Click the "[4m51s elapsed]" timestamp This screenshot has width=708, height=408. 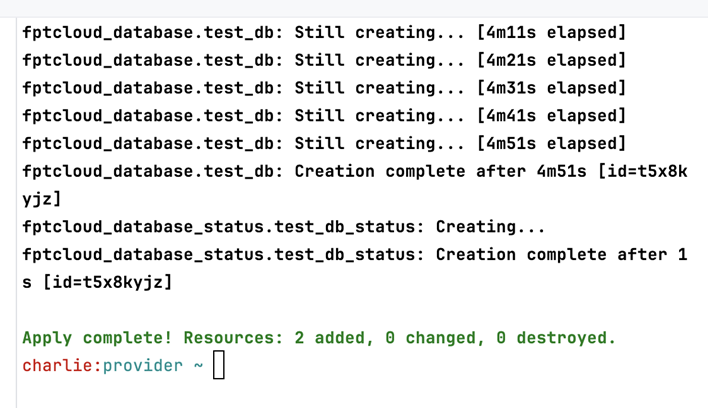coord(551,144)
